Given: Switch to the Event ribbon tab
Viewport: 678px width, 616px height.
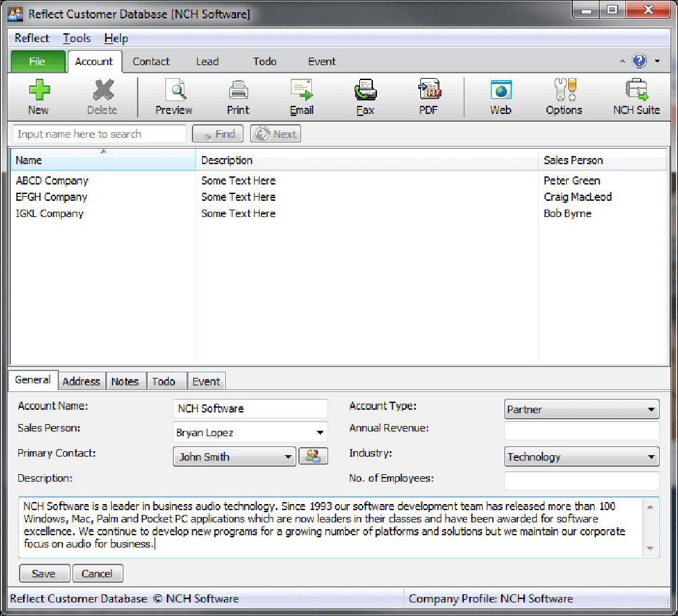Looking at the screenshot, I should click(x=321, y=62).
